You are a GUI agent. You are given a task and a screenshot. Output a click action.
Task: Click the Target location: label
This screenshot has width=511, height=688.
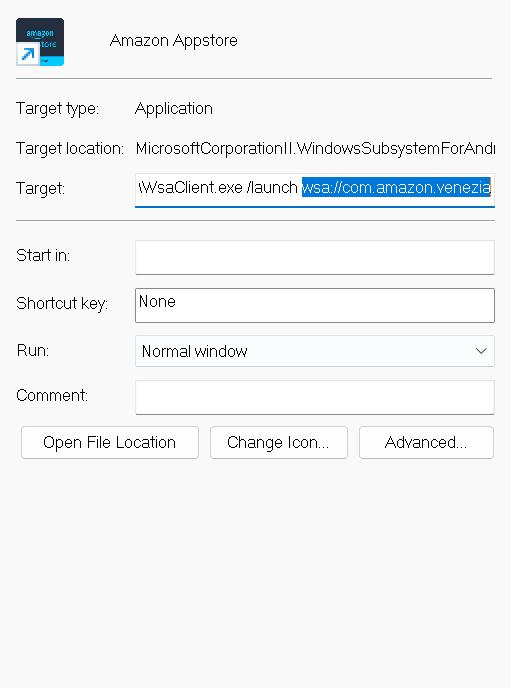click(70, 149)
